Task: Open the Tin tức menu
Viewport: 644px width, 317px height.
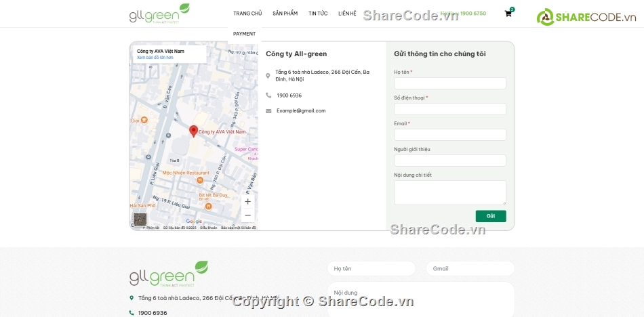Action: pyautogui.click(x=318, y=14)
